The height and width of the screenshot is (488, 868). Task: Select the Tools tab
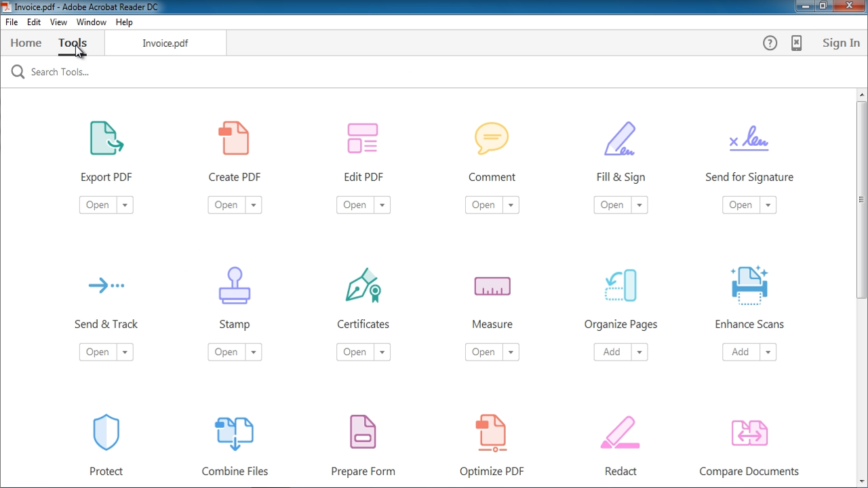(x=73, y=43)
